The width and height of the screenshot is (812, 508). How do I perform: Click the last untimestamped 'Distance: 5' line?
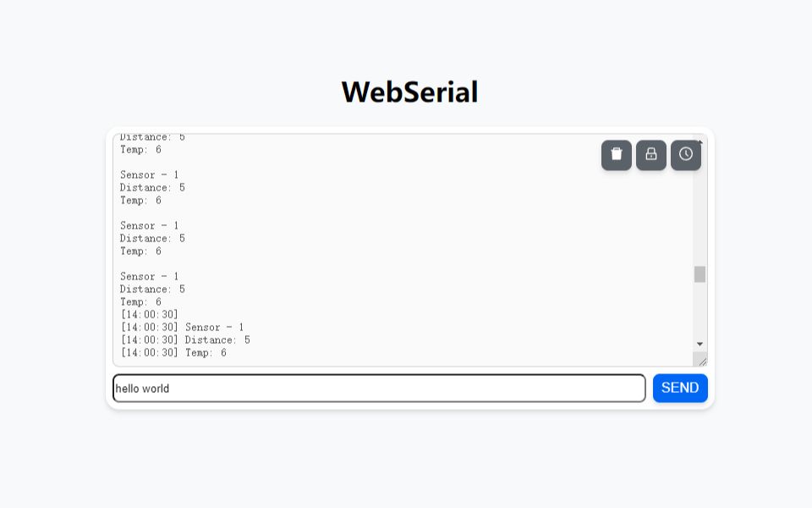(x=152, y=290)
